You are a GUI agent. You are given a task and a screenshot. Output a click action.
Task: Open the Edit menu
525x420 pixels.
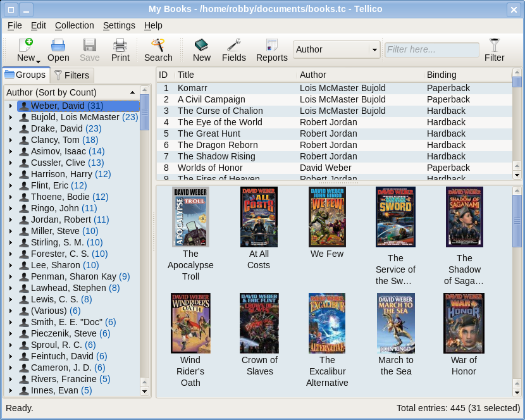39,25
